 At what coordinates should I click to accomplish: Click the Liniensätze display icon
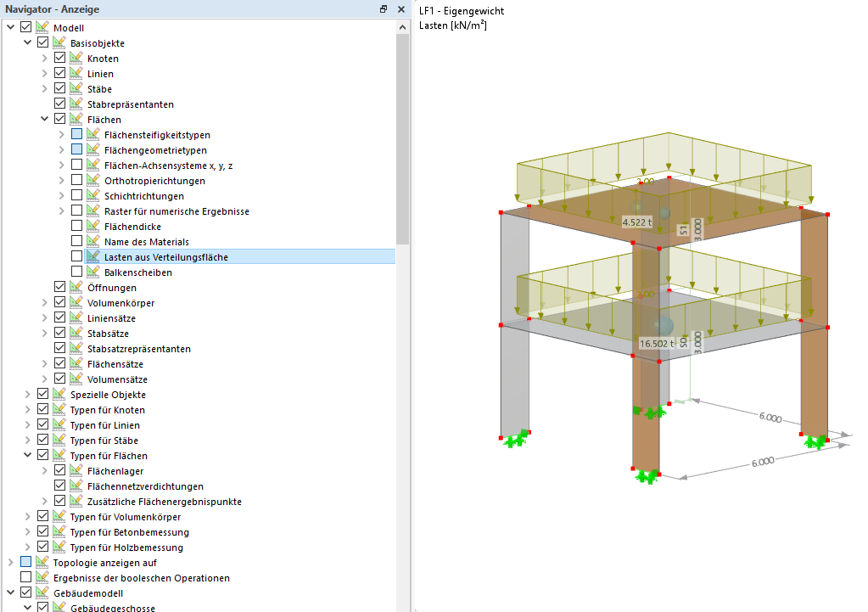point(76,318)
